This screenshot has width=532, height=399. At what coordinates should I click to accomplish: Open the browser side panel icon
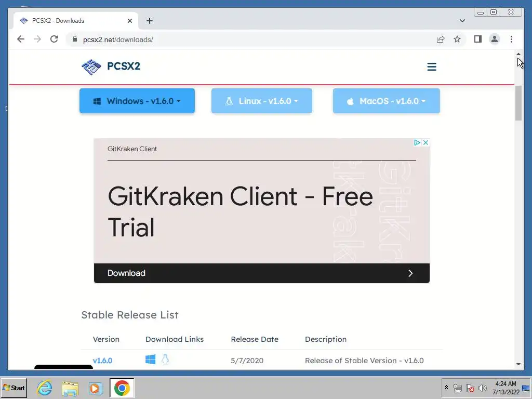[478, 39]
